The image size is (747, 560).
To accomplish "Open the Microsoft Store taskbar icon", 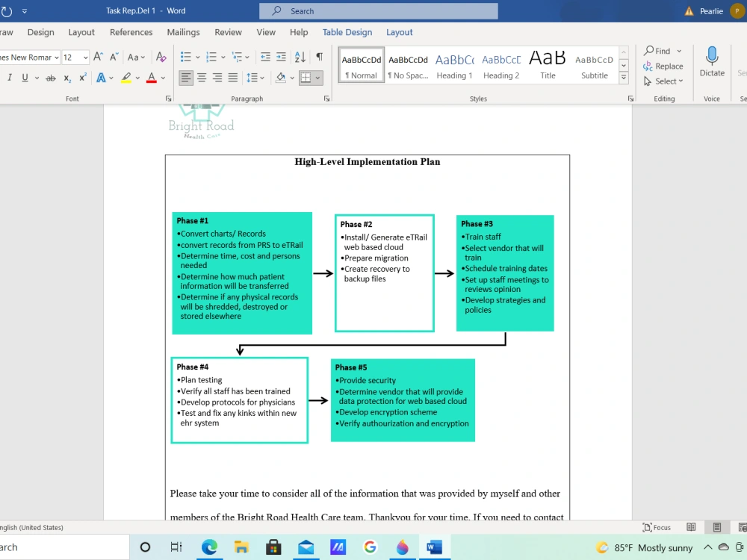I will pos(273,547).
